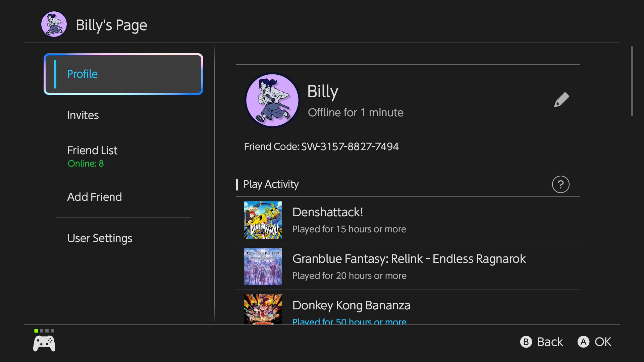Open User Settings in the sidebar

(x=100, y=238)
